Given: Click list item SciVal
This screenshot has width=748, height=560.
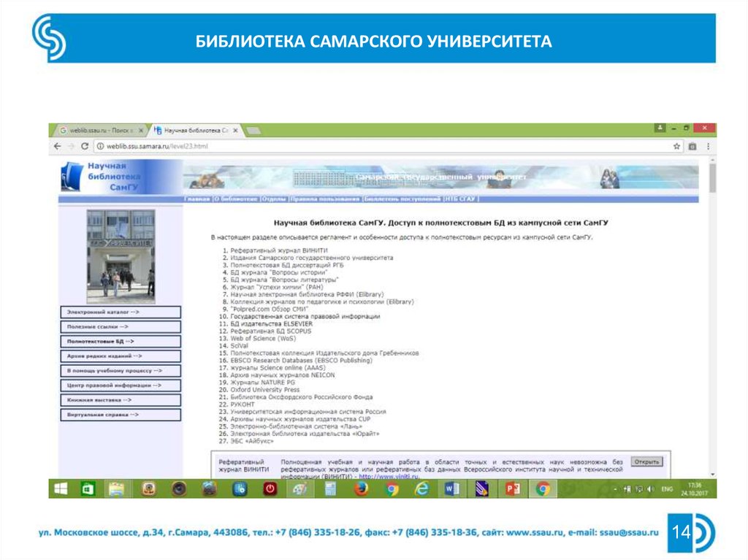Looking at the screenshot, I should pos(239,346).
